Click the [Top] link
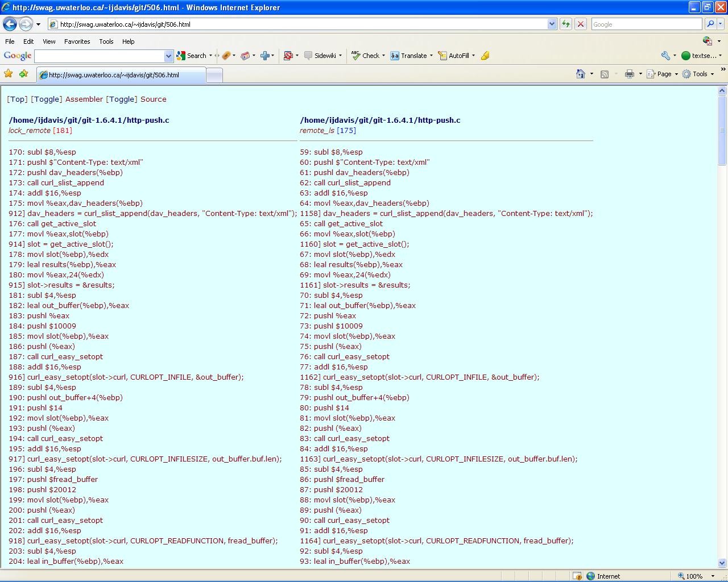This screenshot has height=582, width=728. (17, 99)
